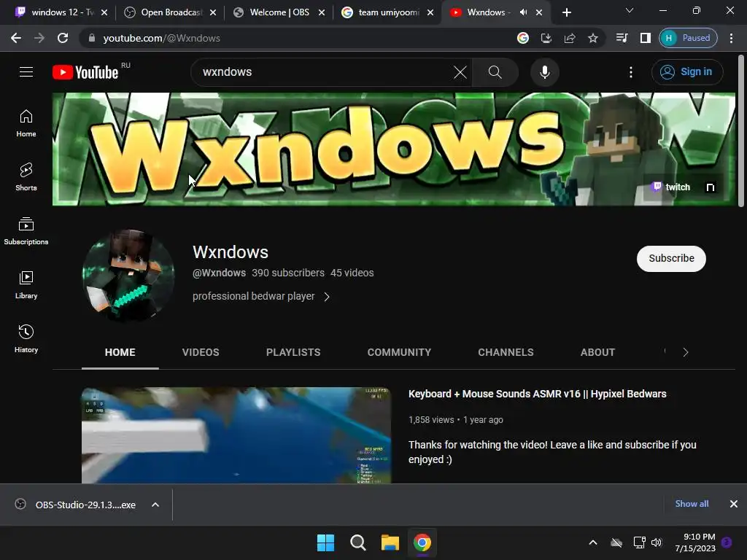Image resolution: width=747 pixels, height=560 pixels.
Task: Open YouTube settings three-dot menu
Action: [x=631, y=72]
